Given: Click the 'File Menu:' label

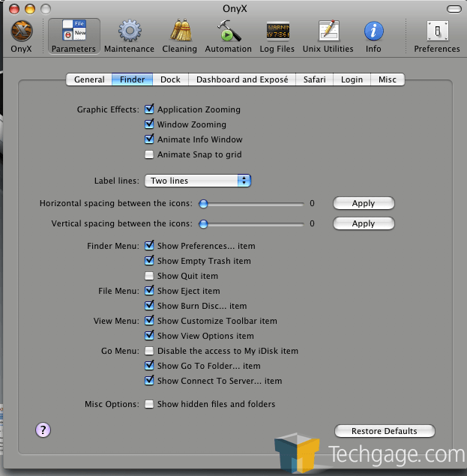Looking at the screenshot, I should click(x=118, y=291).
